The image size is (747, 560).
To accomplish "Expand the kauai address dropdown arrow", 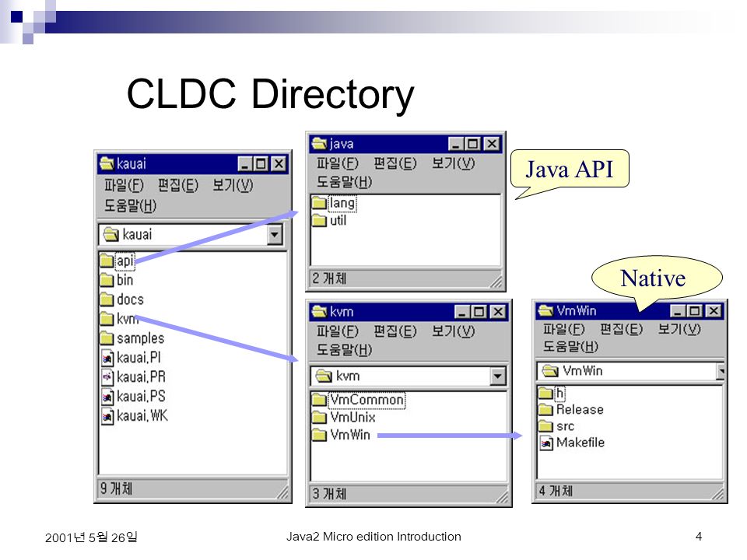I will [275, 234].
